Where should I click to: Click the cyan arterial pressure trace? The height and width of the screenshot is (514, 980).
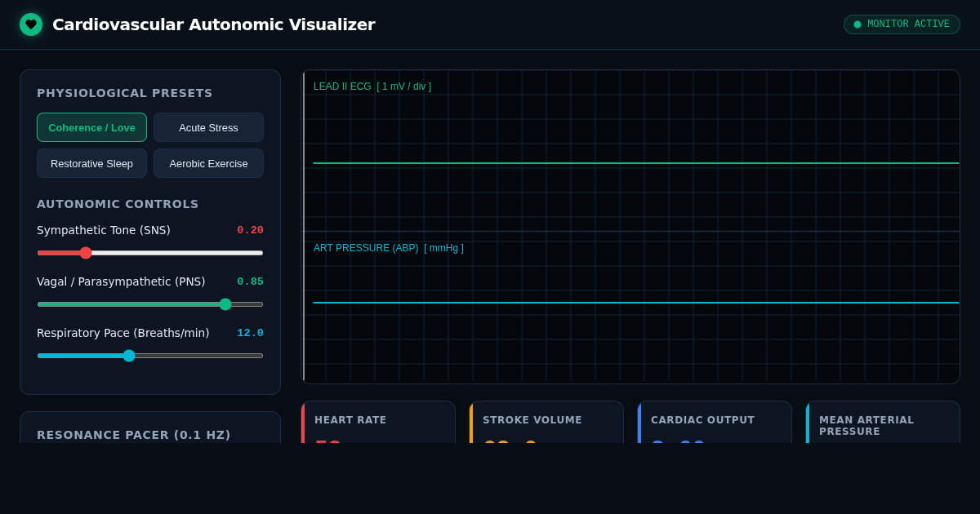tap(636, 303)
